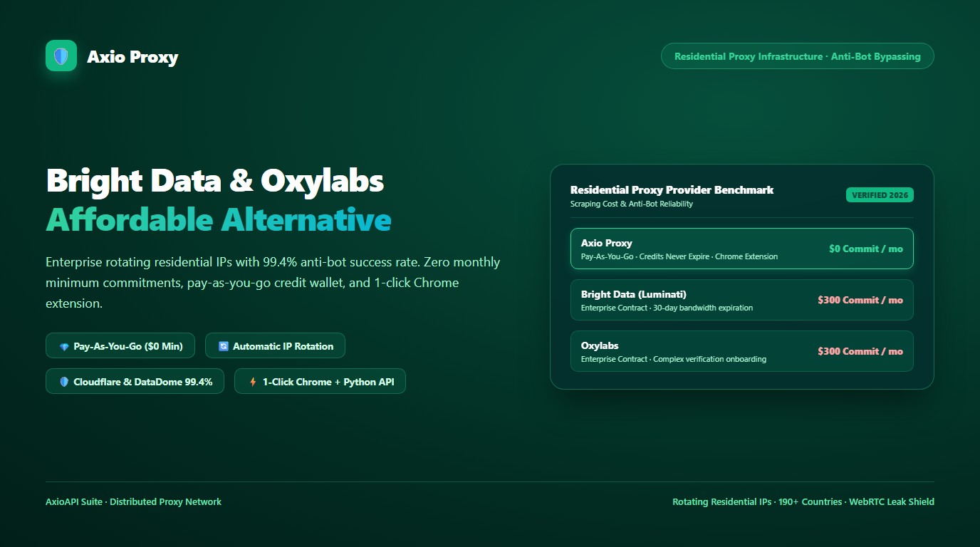Click the Axio Proxy brand name
Screen dimensions: 980x547
pos(132,57)
